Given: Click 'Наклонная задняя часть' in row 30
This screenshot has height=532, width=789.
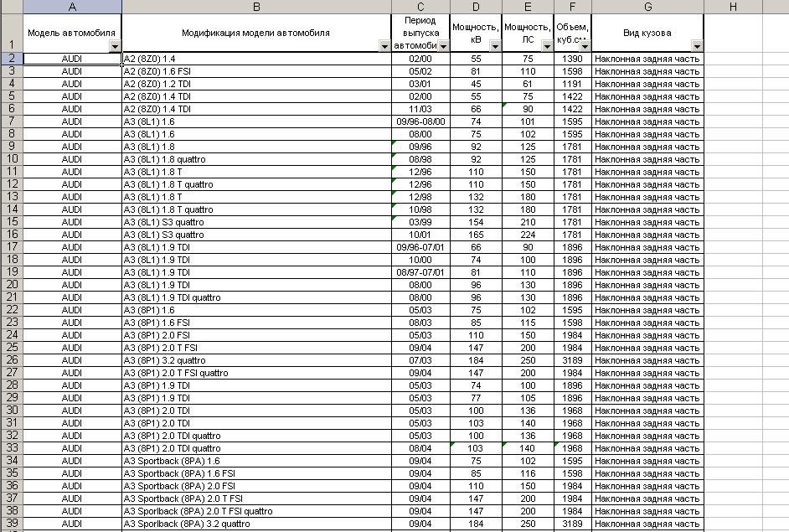Looking at the screenshot, I should point(647,411).
